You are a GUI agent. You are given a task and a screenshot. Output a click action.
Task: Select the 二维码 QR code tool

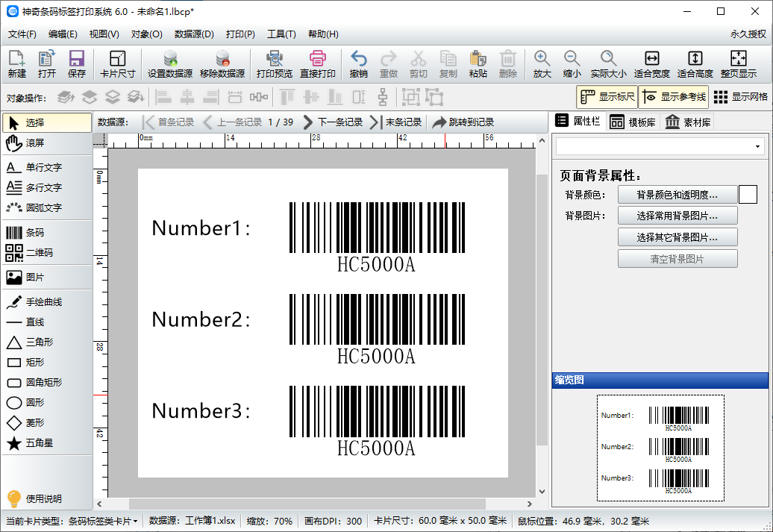(47, 252)
